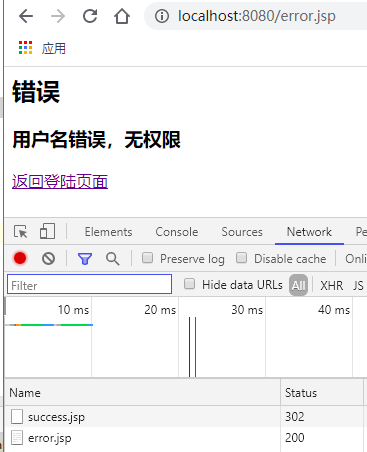
Task: Open the apps grid bookmark icon
Action: pos(26,48)
